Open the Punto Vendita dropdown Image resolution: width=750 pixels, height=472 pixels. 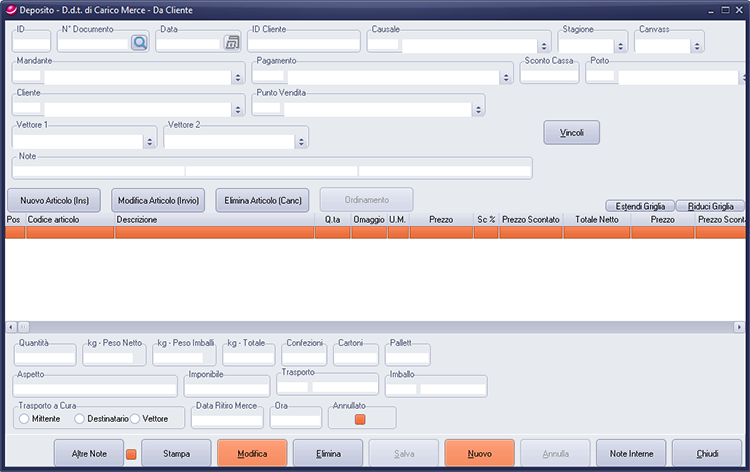477,109
